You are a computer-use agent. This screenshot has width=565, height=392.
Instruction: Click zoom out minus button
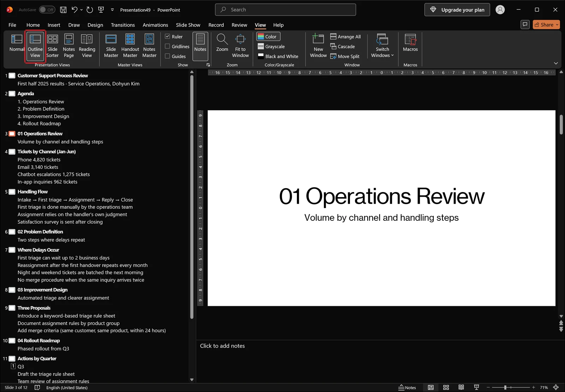(488, 387)
